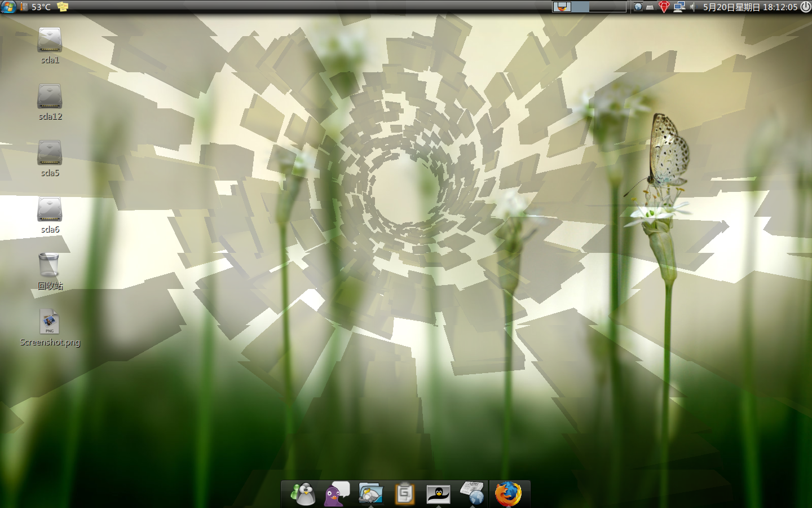The height and width of the screenshot is (508, 812).
Task: Click the globe tray icon
Action: click(638, 7)
